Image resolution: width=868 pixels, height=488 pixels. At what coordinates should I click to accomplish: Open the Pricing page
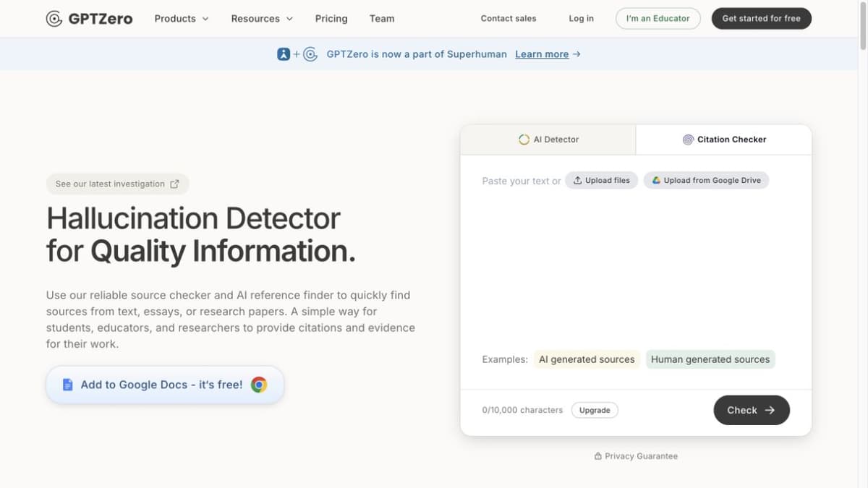[331, 19]
